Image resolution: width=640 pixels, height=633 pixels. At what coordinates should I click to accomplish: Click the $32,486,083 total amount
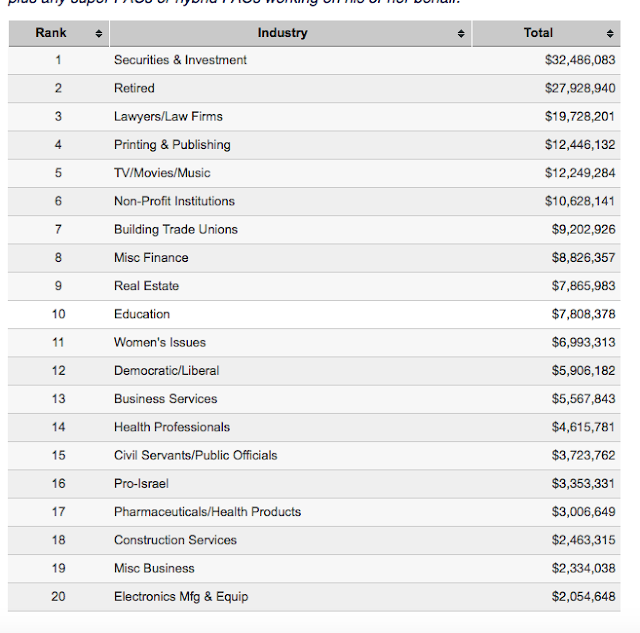tap(580, 60)
